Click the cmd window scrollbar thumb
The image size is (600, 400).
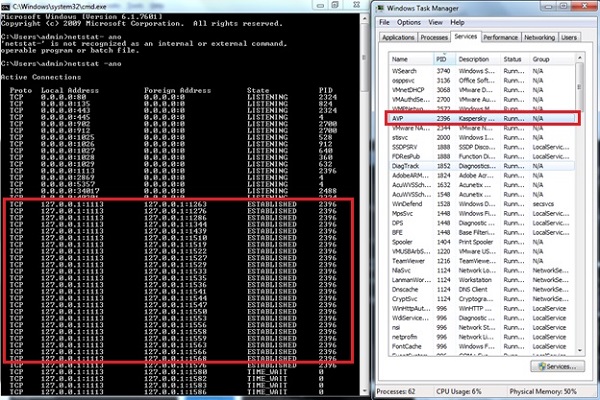coord(364,57)
